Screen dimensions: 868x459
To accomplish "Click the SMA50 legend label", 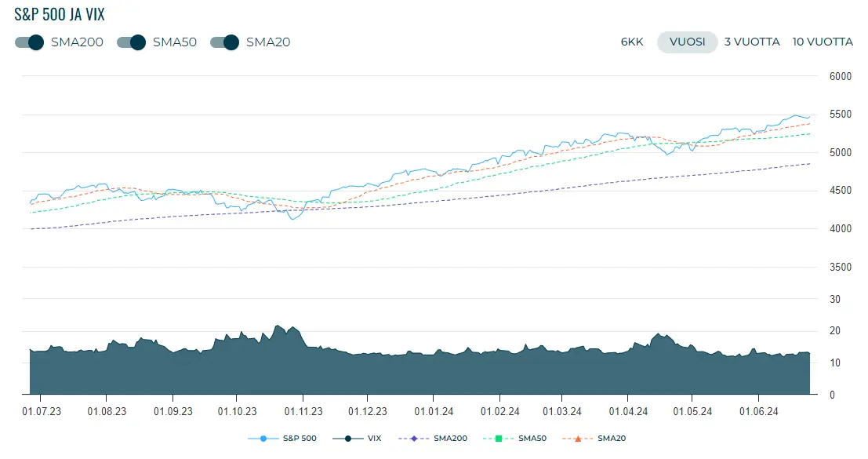I will (x=532, y=439).
